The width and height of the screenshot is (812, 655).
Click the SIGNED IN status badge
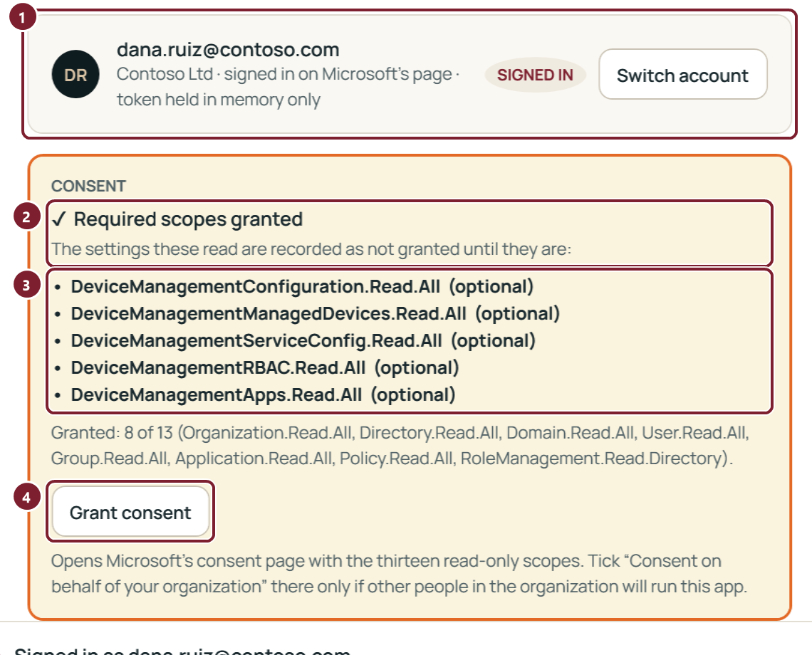tap(535, 75)
